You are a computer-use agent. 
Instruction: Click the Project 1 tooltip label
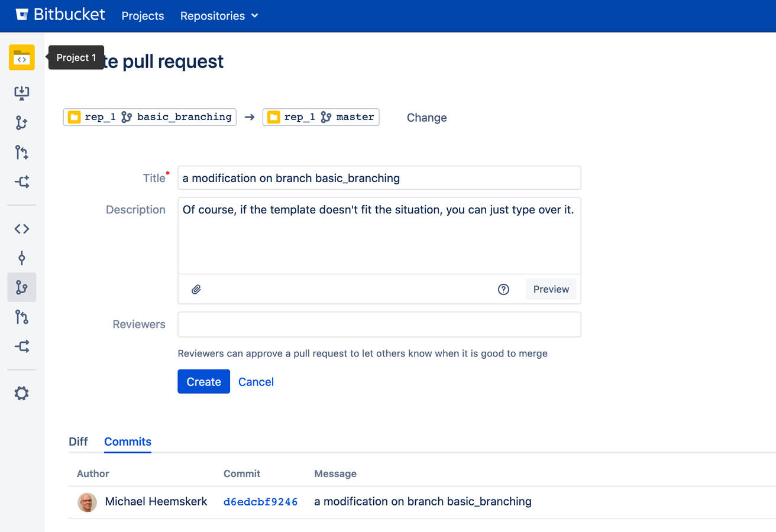coord(76,58)
